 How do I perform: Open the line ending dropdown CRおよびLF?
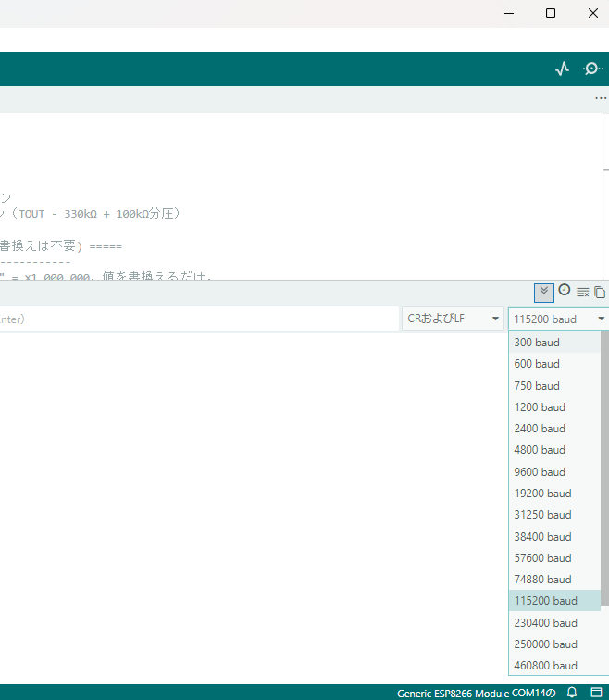point(453,319)
